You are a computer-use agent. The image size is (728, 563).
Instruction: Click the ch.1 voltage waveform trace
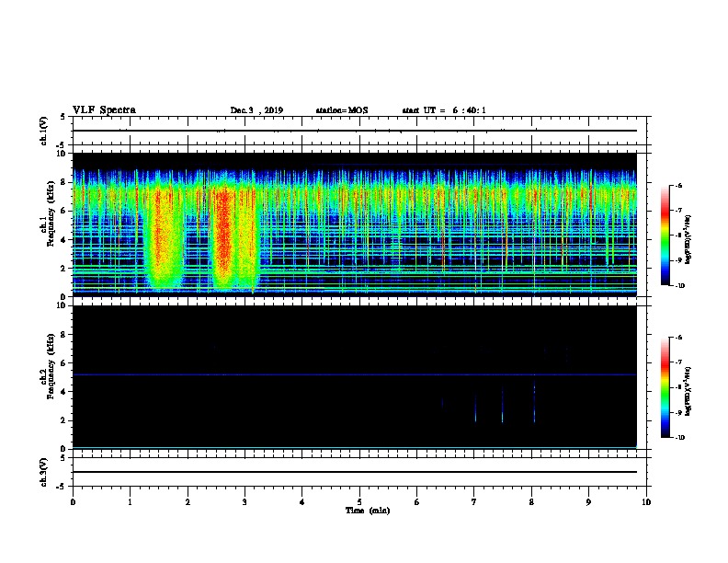354,131
